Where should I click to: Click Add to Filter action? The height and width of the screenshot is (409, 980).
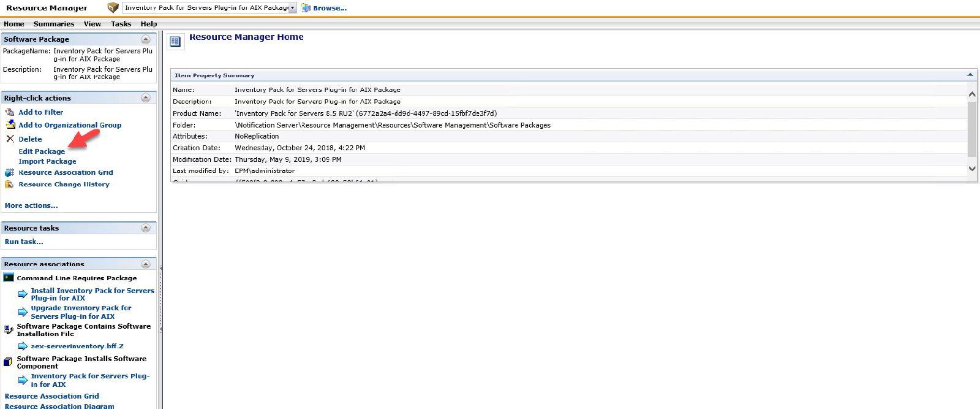click(x=41, y=112)
